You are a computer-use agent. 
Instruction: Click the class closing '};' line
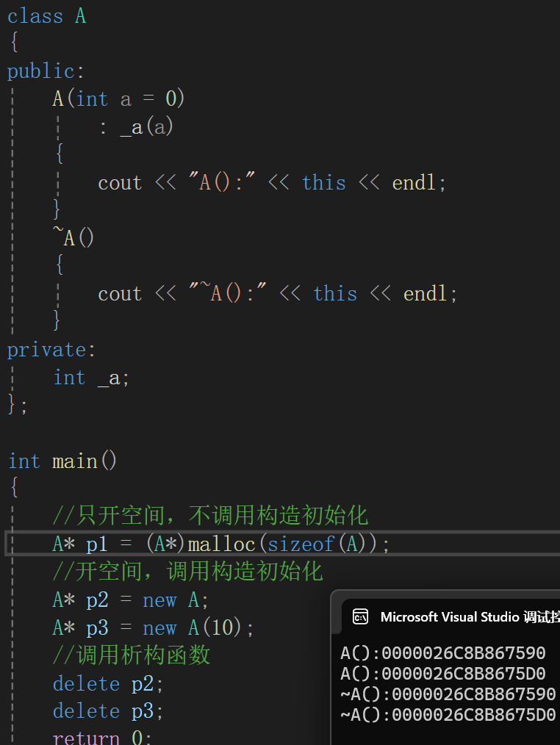tap(18, 405)
